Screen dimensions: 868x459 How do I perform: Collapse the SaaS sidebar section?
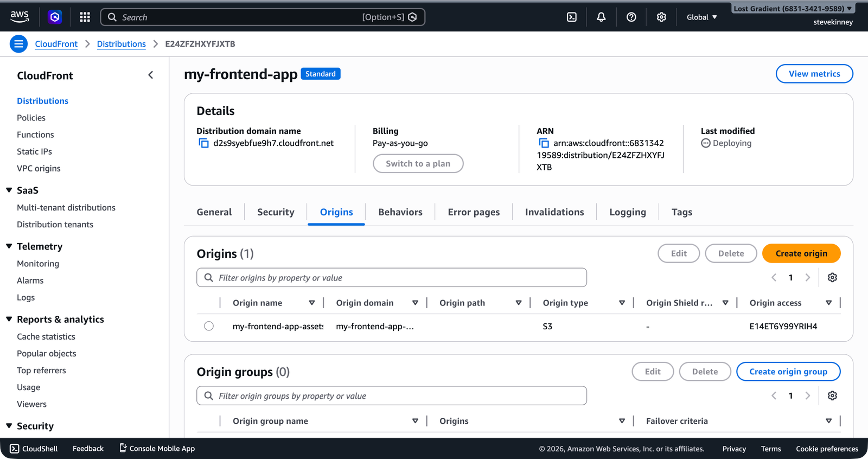[9, 190]
